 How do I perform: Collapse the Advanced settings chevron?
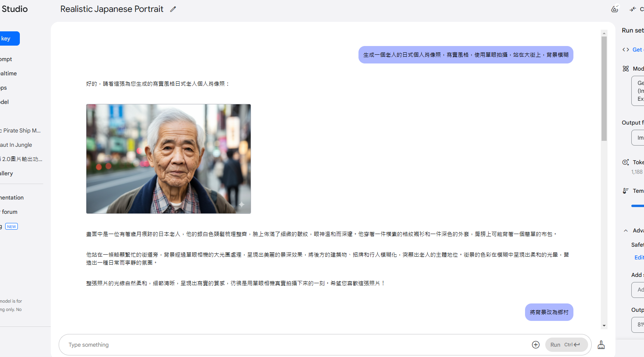click(626, 230)
